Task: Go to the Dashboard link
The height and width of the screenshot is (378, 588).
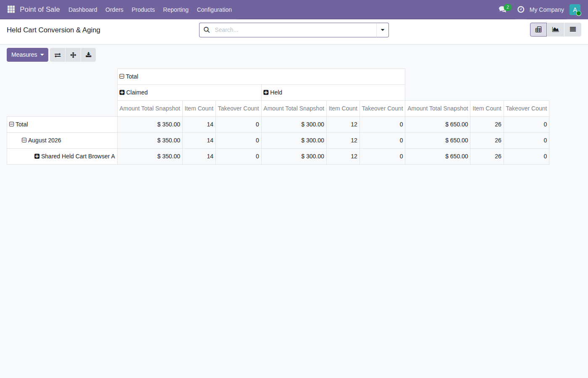Action: pyautogui.click(x=83, y=10)
